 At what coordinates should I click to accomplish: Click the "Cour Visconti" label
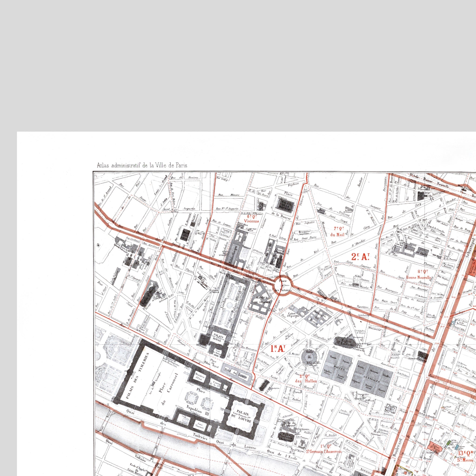click(200, 426)
